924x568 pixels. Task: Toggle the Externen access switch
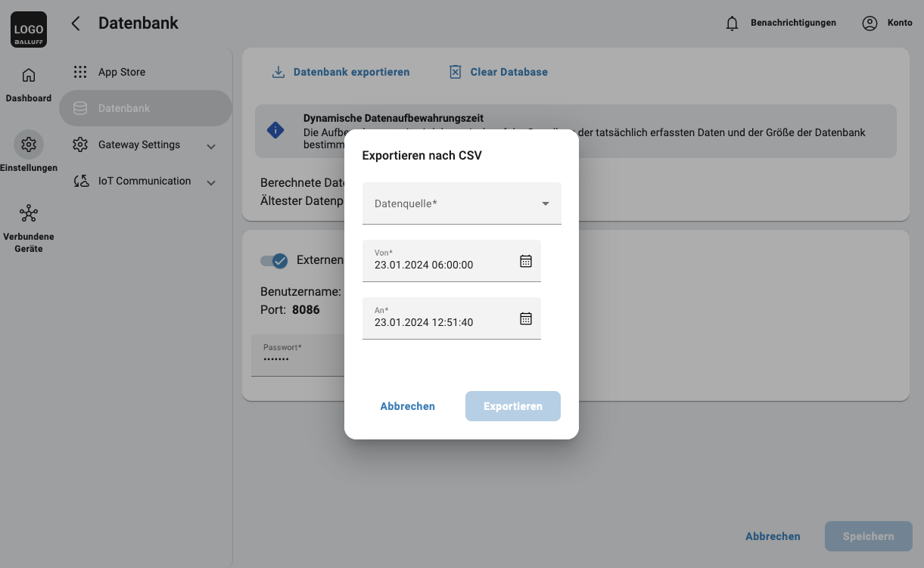pyautogui.click(x=273, y=260)
